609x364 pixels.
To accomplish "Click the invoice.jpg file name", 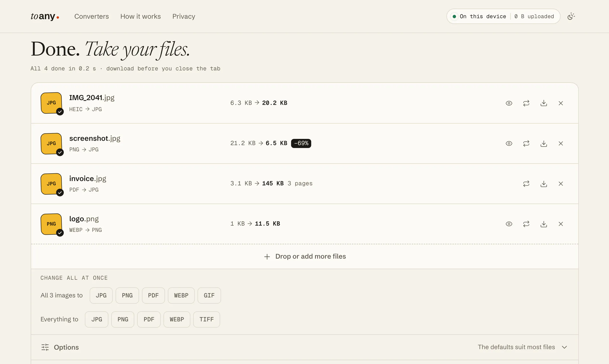I will [88, 179].
